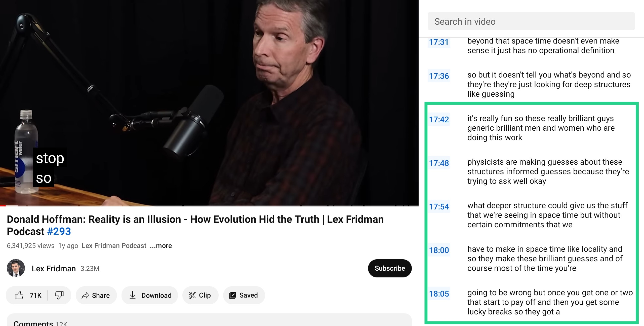
Task: Download the video
Action: [150, 295]
